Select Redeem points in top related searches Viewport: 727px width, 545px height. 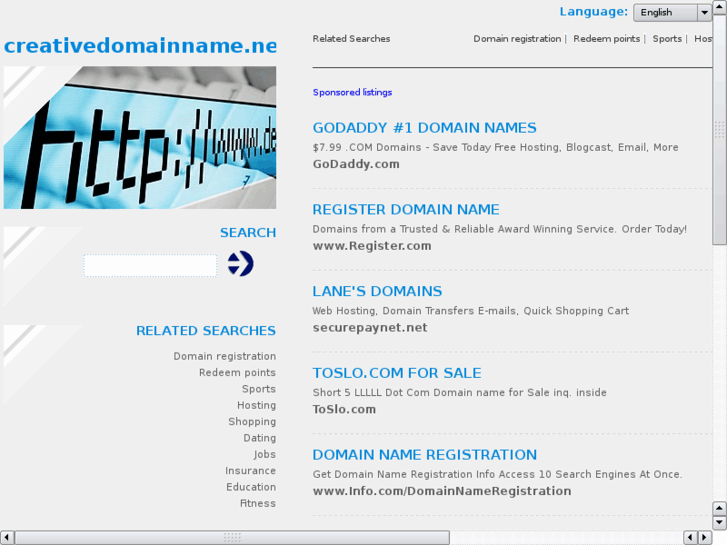pos(606,39)
